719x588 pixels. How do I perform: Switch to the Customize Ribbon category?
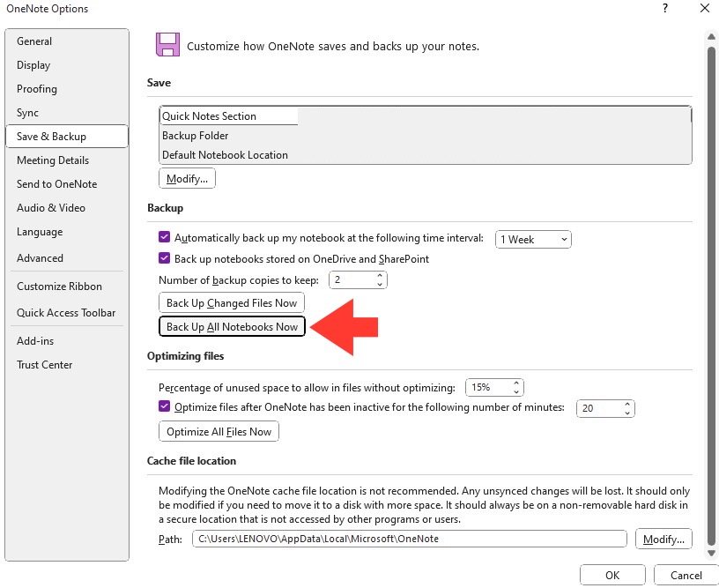pos(59,287)
